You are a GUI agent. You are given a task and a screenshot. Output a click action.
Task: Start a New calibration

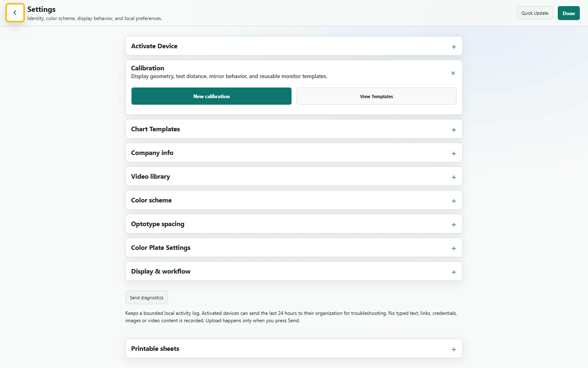(212, 96)
